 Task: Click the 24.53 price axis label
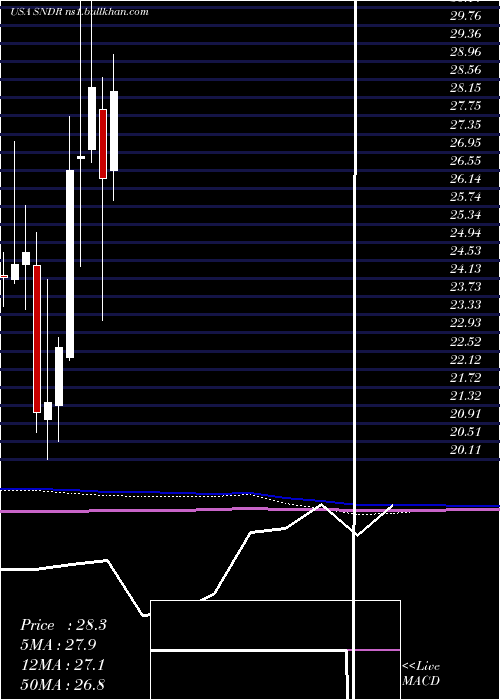[466, 251]
